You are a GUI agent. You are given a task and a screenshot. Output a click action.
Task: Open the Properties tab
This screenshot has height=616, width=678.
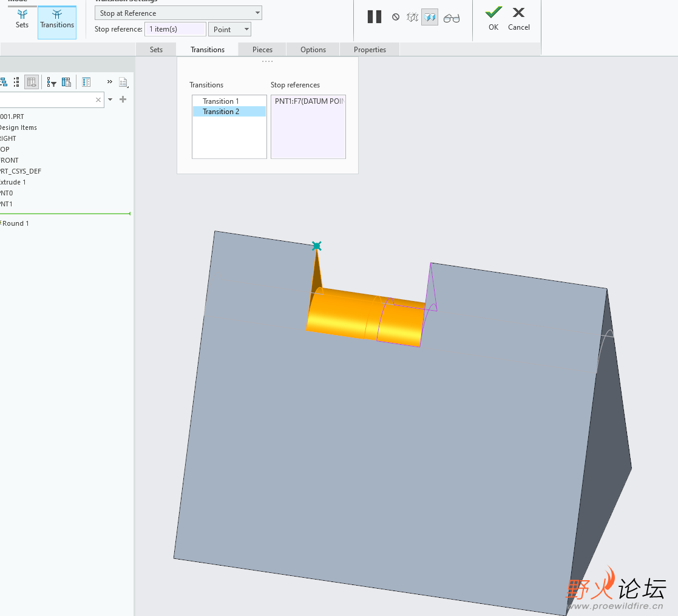tap(370, 49)
